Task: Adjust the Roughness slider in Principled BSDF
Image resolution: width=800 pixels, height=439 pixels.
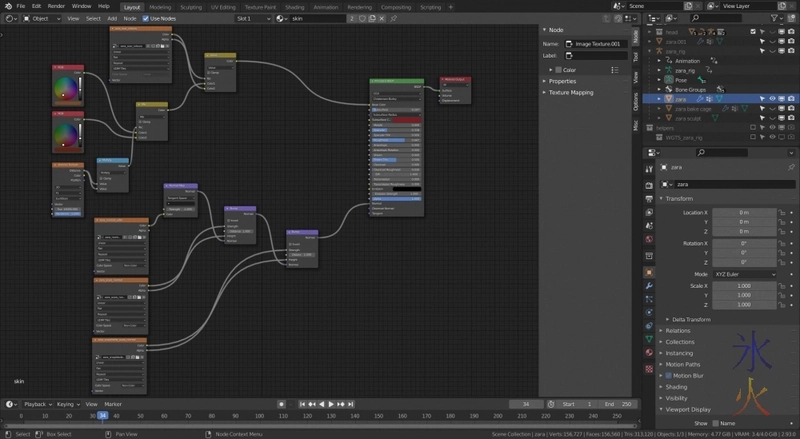Action: click(396, 140)
